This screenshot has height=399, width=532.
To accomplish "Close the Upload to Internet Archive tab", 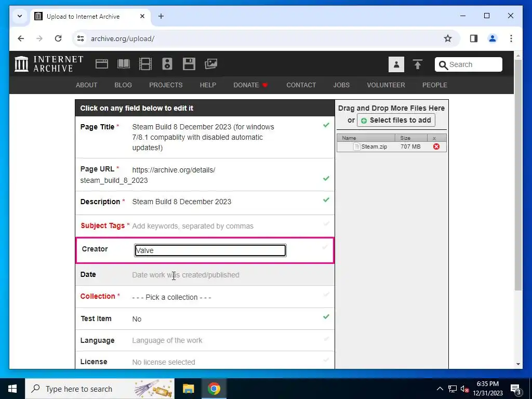I will 142,16.
